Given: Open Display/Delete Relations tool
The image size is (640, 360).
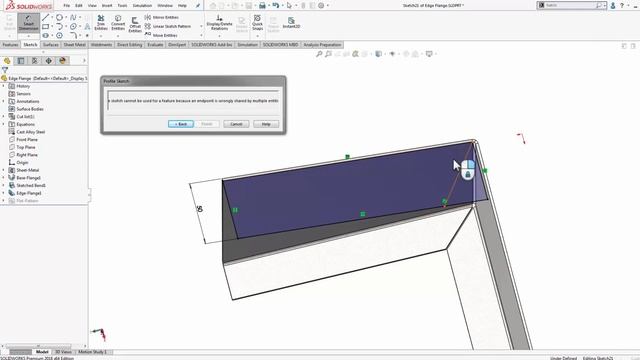Looking at the screenshot, I should (x=219, y=22).
